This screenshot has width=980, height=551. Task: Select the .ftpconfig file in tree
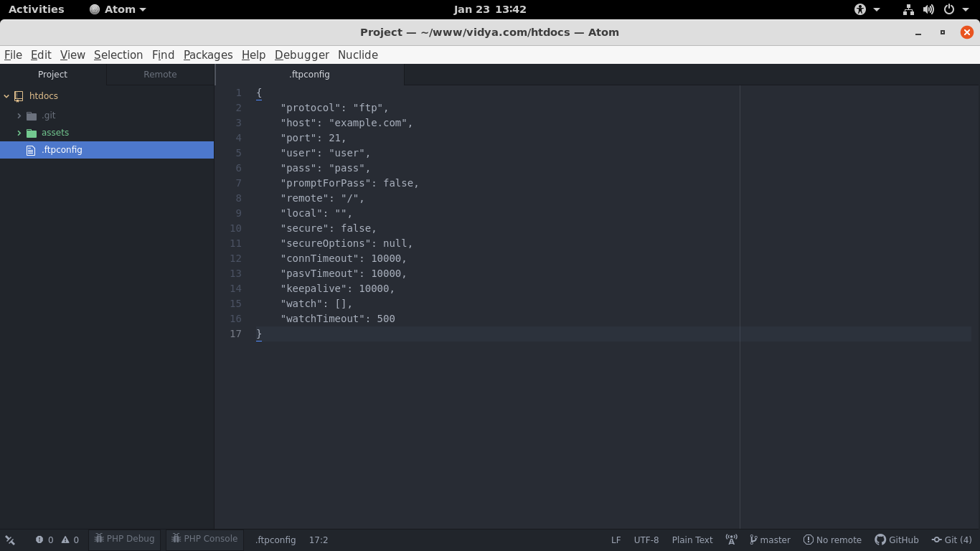click(107, 150)
